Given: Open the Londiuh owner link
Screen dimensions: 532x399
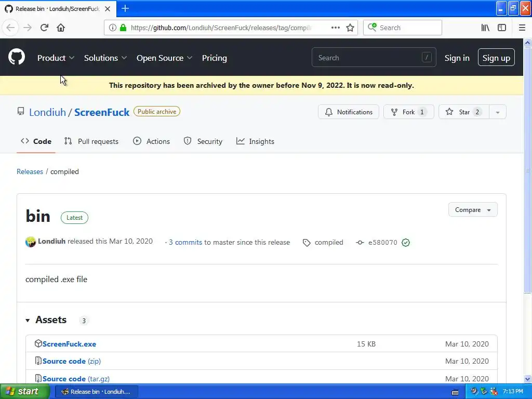Looking at the screenshot, I should (x=47, y=112).
